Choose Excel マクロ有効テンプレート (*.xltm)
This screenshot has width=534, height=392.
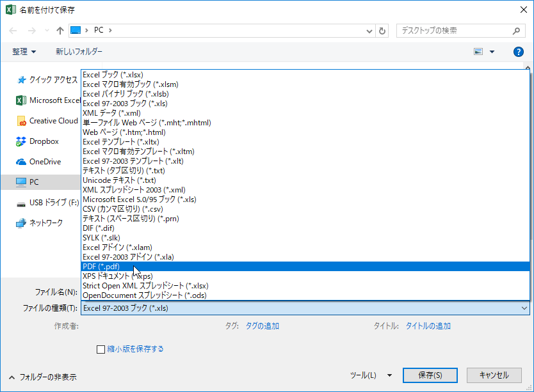[305, 152]
